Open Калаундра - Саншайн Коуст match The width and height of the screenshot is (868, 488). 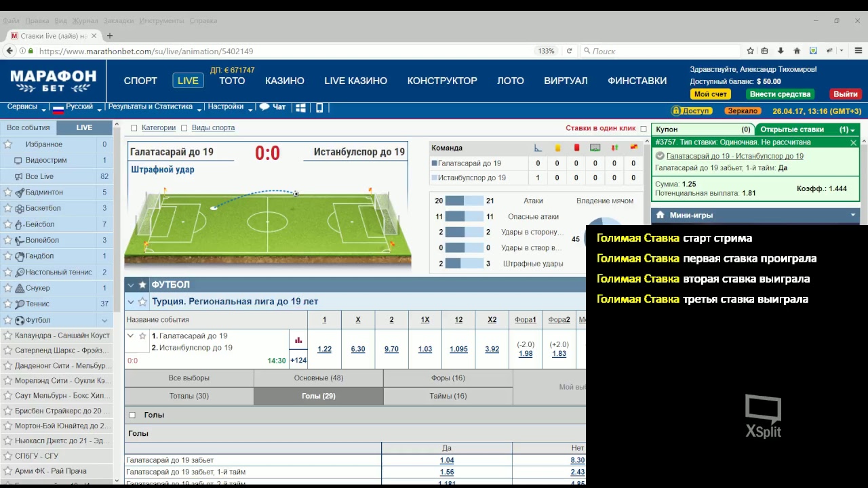point(62,335)
